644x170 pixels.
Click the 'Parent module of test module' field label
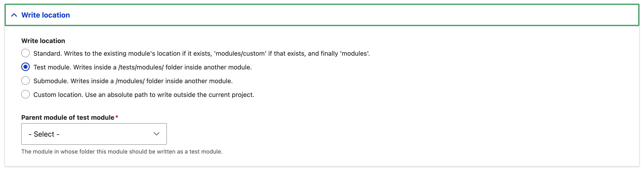point(68,117)
